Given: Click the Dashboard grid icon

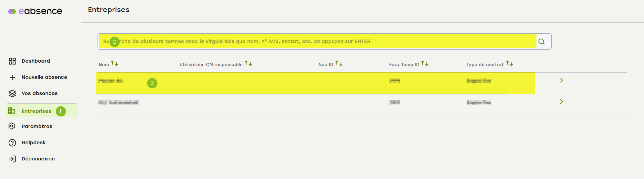Looking at the screenshot, I should 12,61.
